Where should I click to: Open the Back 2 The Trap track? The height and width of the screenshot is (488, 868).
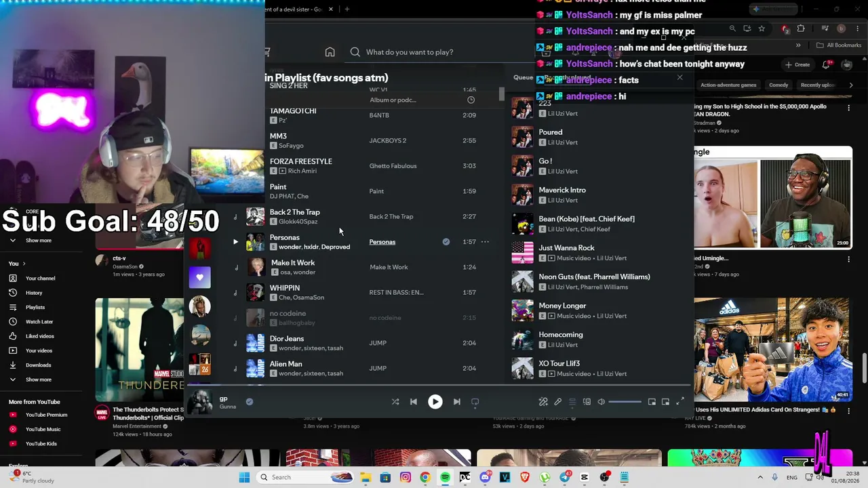click(294, 212)
